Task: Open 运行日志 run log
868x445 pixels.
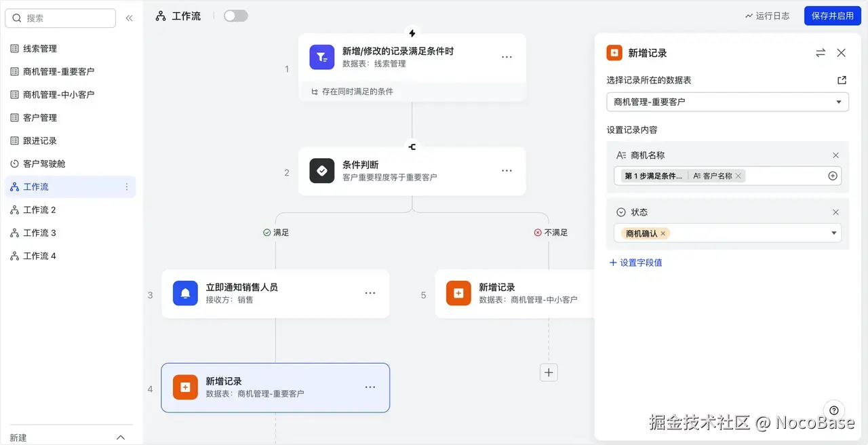Action: coord(767,16)
